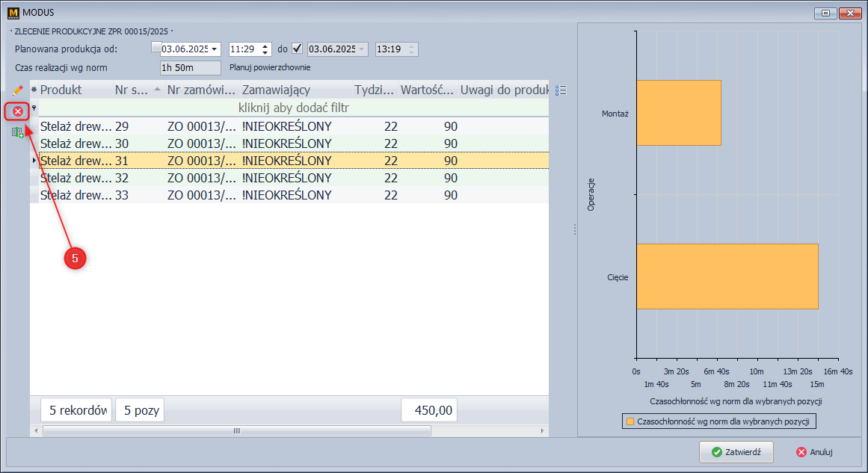Open the column chooser list icon
Viewport: 868px width, 473px height.
[x=561, y=90]
